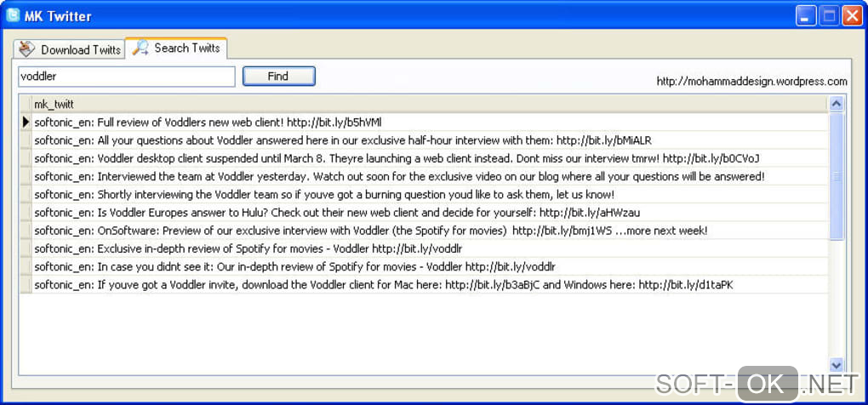868x405 pixels.
Task: Select row 'Exclusive in-depth review of Spotify for movies'
Action: pyautogui.click(x=430, y=249)
